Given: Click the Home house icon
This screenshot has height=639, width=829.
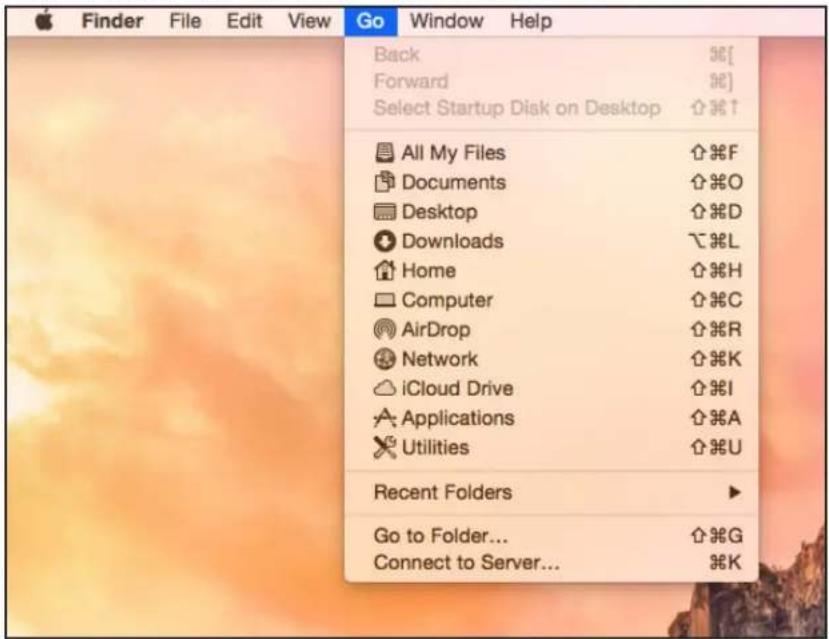Looking at the screenshot, I should (384, 271).
